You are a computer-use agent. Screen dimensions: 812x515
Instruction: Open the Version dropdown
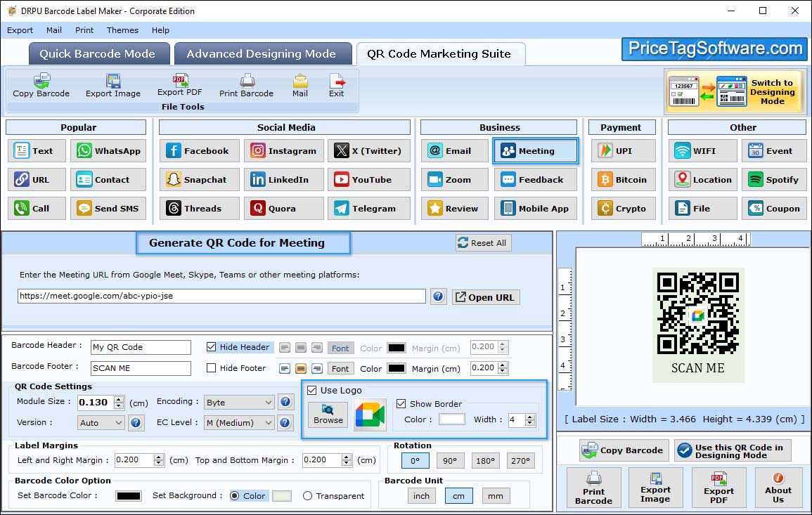click(x=101, y=422)
